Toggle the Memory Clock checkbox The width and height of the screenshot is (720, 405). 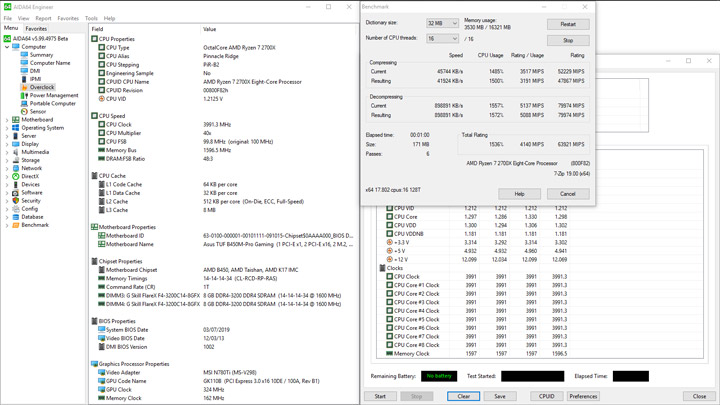point(389,354)
